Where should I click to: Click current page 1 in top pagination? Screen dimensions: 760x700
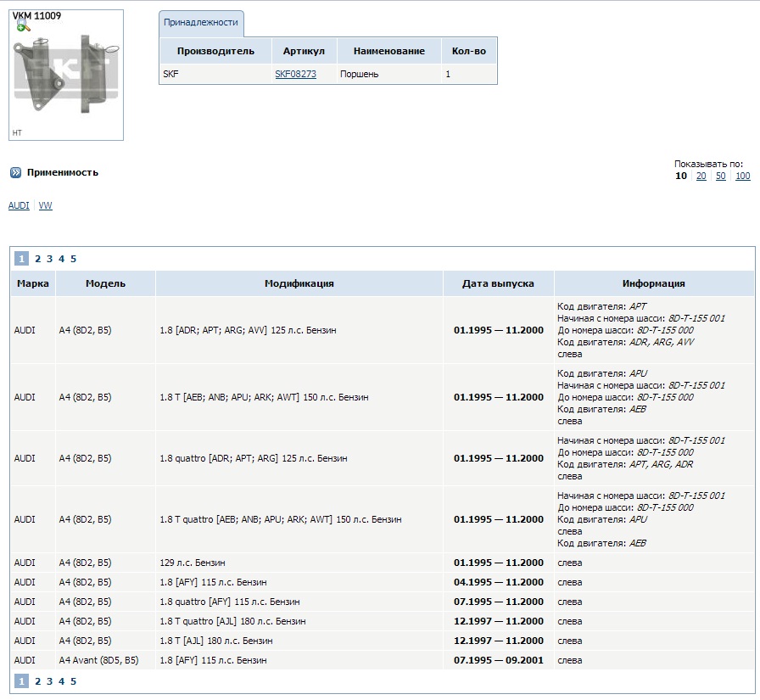coord(21,259)
